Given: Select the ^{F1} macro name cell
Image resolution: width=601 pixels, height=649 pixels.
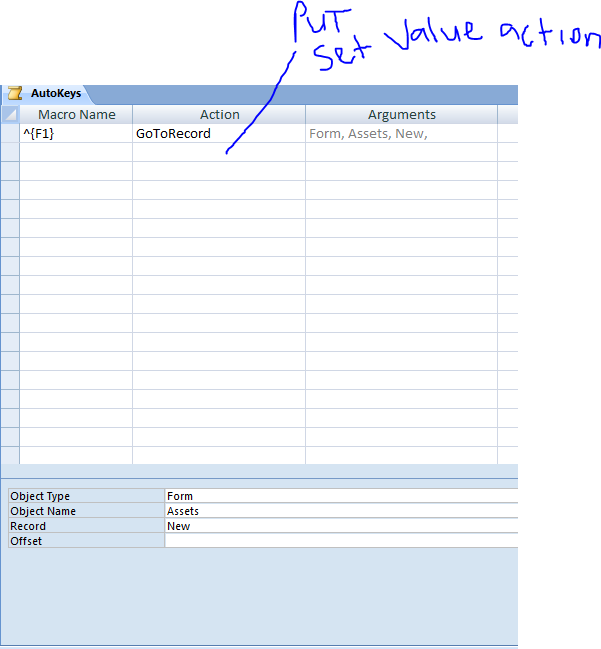Looking at the screenshot, I should pyautogui.click(x=76, y=133).
